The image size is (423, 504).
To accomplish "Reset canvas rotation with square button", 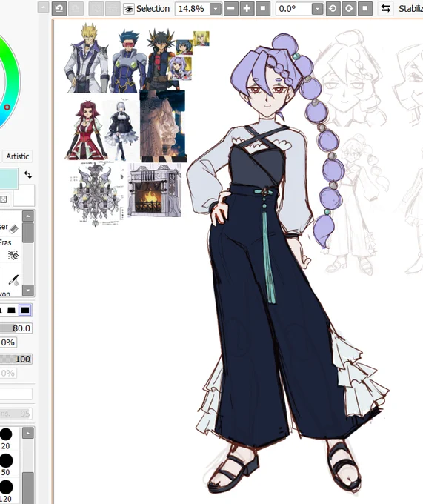I will pos(365,9).
